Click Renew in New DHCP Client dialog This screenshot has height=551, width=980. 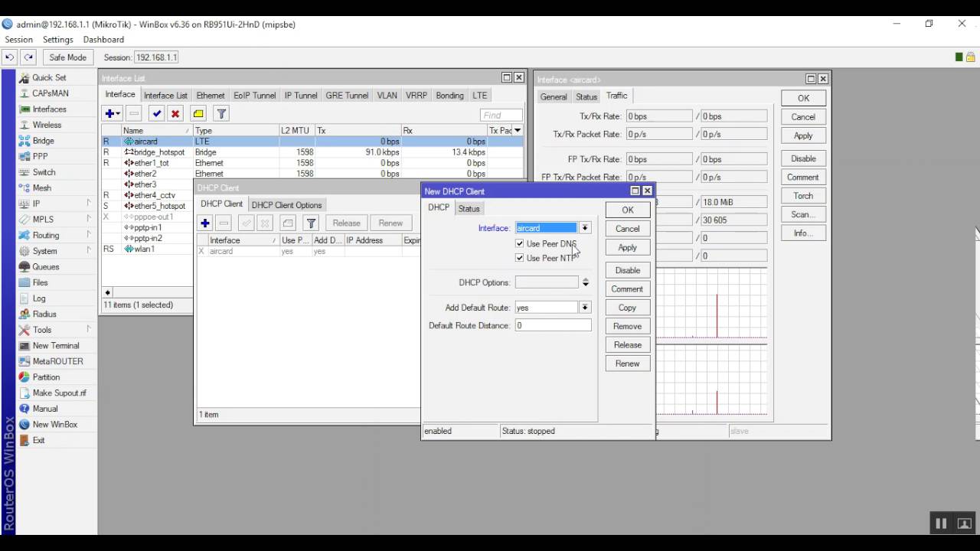click(628, 364)
